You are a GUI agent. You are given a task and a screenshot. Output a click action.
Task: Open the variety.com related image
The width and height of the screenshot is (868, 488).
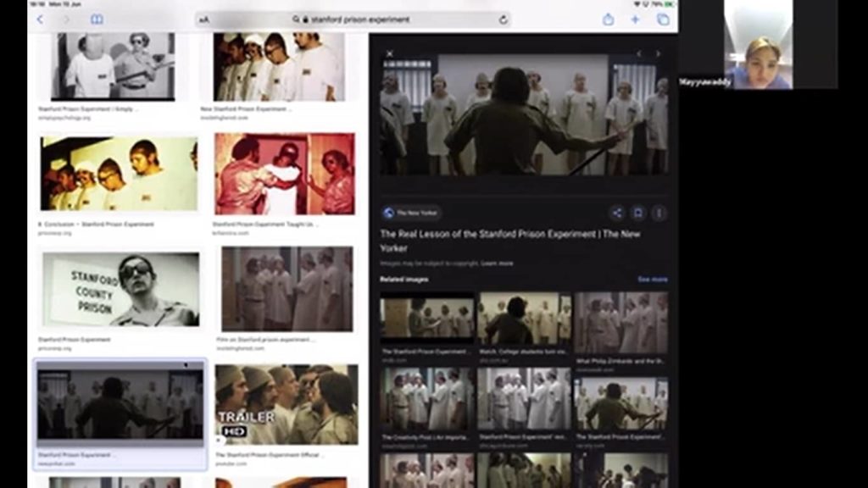click(x=621, y=403)
